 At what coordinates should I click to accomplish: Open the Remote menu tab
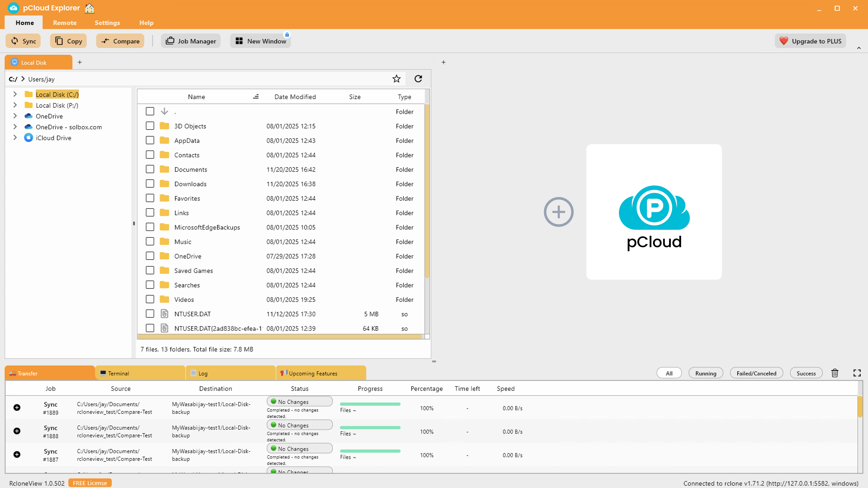tap(65, 23)
